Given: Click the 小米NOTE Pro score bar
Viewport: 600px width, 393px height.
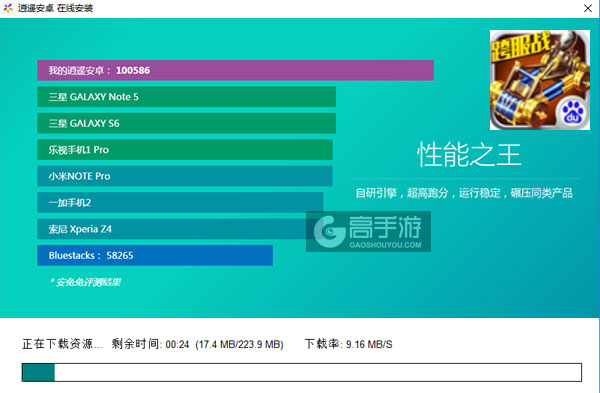Looking at the screenshot, I should pos(185,176).
